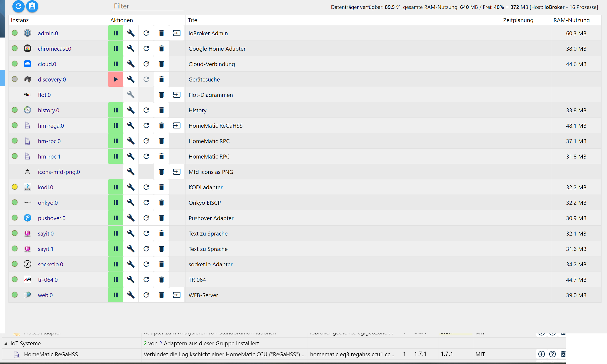Configure chromecast.0 via wrench icon
607x364 pixels.
[131, 48]
